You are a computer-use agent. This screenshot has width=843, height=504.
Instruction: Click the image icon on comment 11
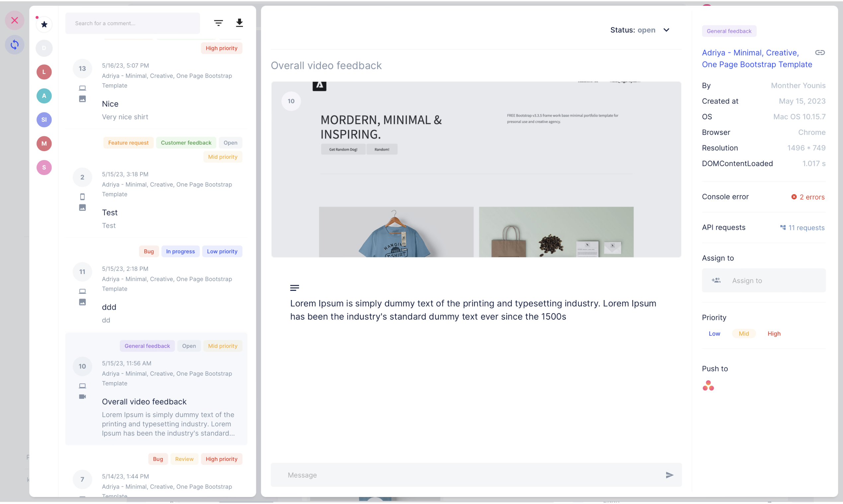82,302
